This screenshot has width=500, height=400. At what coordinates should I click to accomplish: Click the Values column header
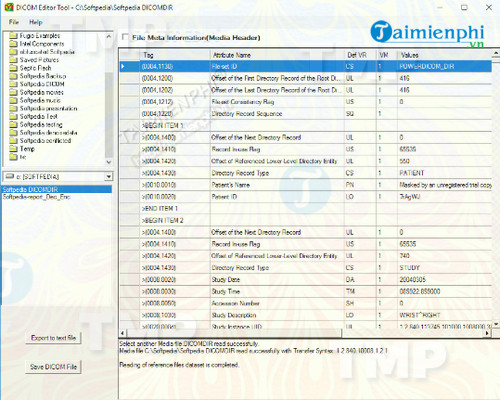[x=444, y=55]
